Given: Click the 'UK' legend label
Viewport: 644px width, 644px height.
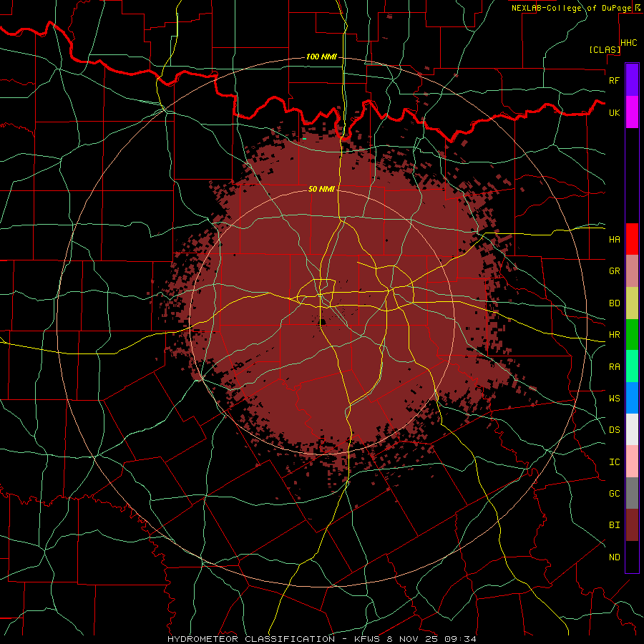Looking at the screenshot, I should (614, 112).
